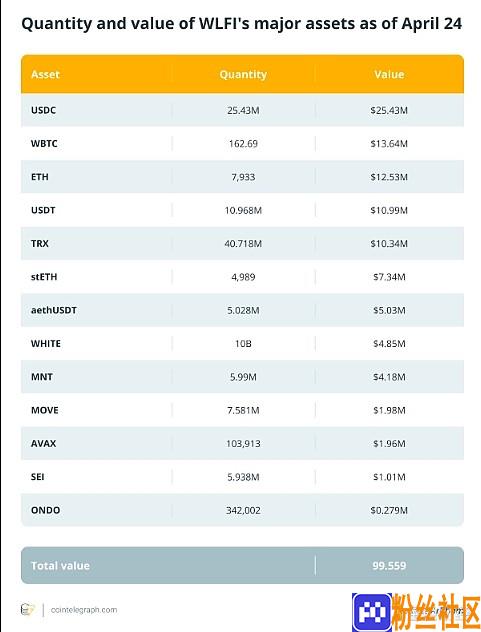
Task: Click the blue watermark logo icon
Action: pos(372,612)
